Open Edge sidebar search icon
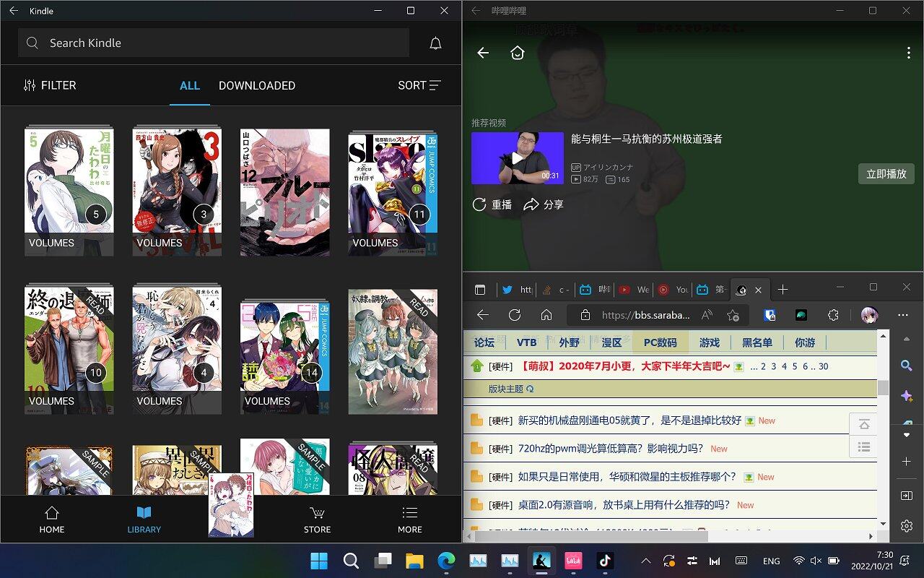Viewport: 924px width, 578px height. (x=907, y=366)
